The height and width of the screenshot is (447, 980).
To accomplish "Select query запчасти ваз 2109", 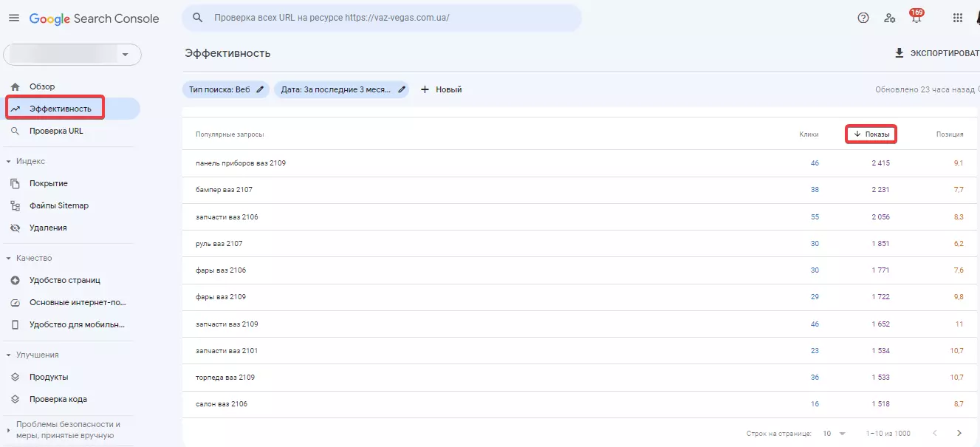I will (227, 324).
